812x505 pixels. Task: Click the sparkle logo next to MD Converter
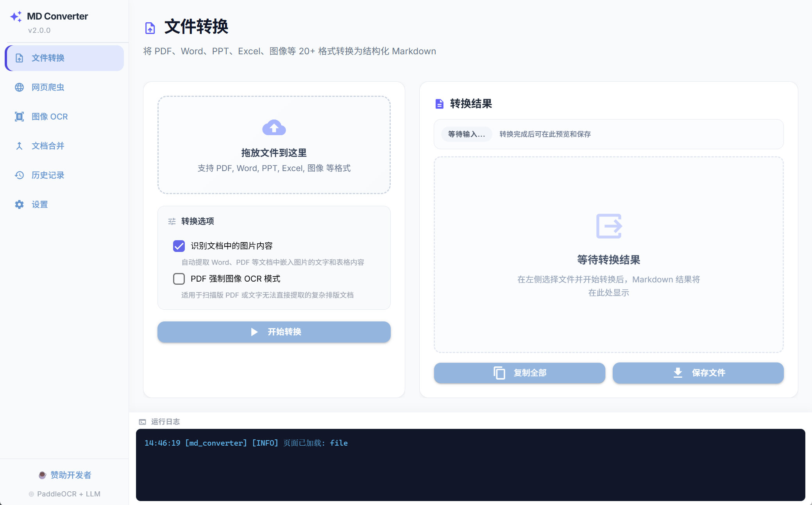tap(16, 16)
